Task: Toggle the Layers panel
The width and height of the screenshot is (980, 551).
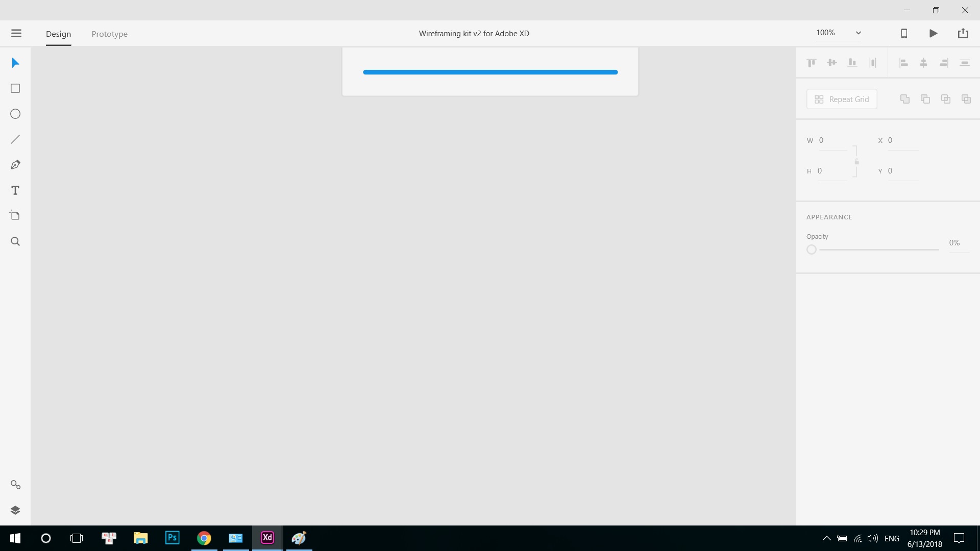Action: (x=15, y=510)
